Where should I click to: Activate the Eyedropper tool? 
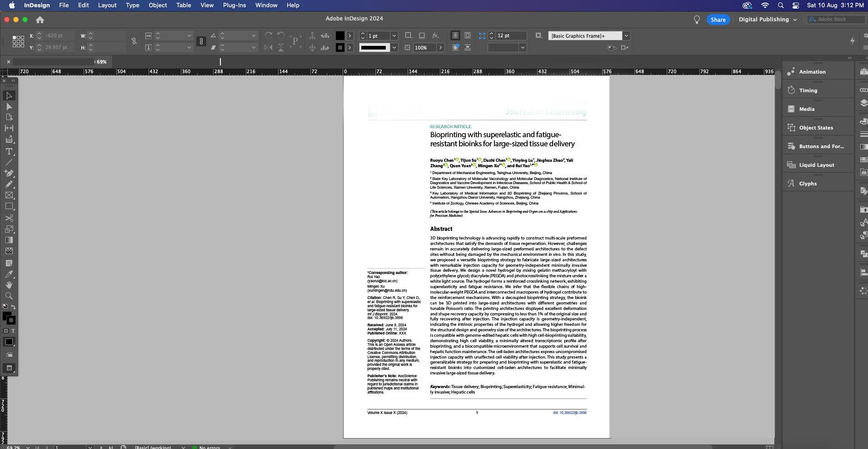click(x=9, y=274)
